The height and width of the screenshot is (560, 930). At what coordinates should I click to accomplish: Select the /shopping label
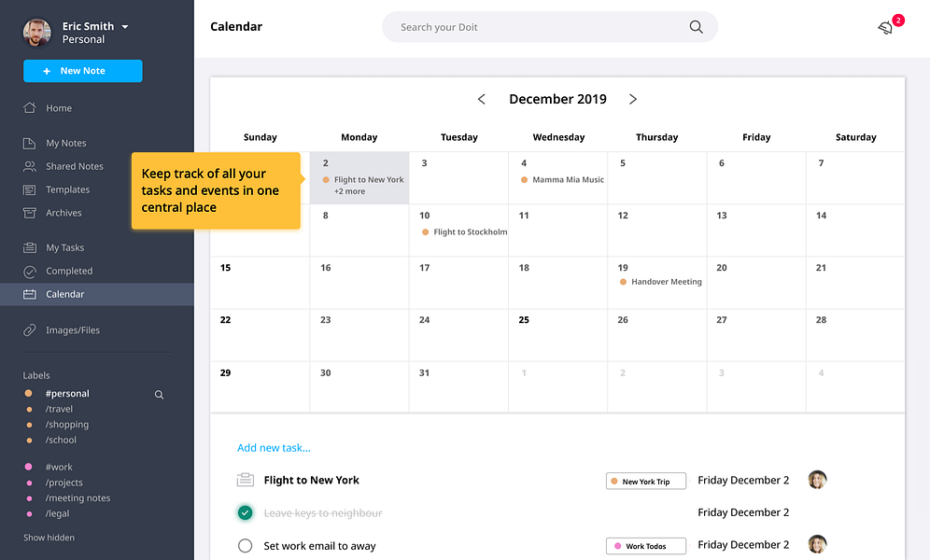coord(67,425)
